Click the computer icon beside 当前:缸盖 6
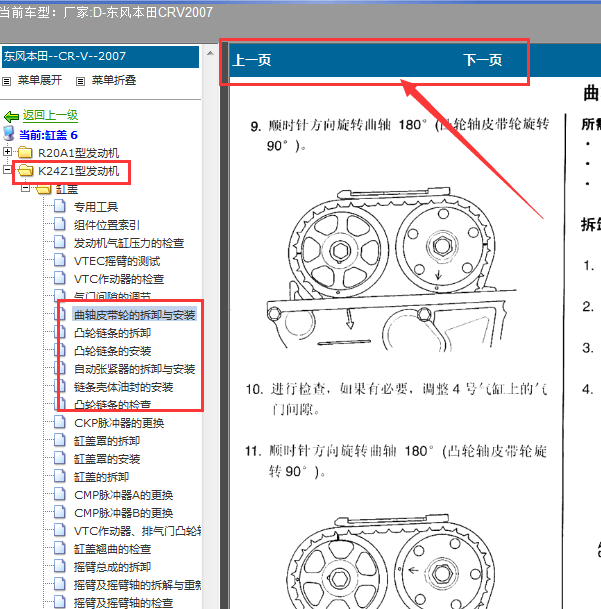The width and height of the screenshot is (601, 609). click(x=9, y=133)
